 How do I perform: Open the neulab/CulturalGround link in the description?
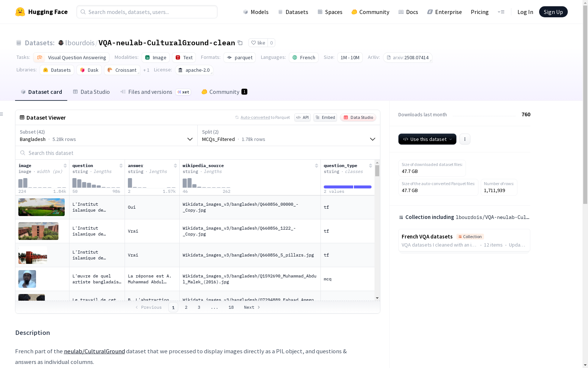pos(94,351)
